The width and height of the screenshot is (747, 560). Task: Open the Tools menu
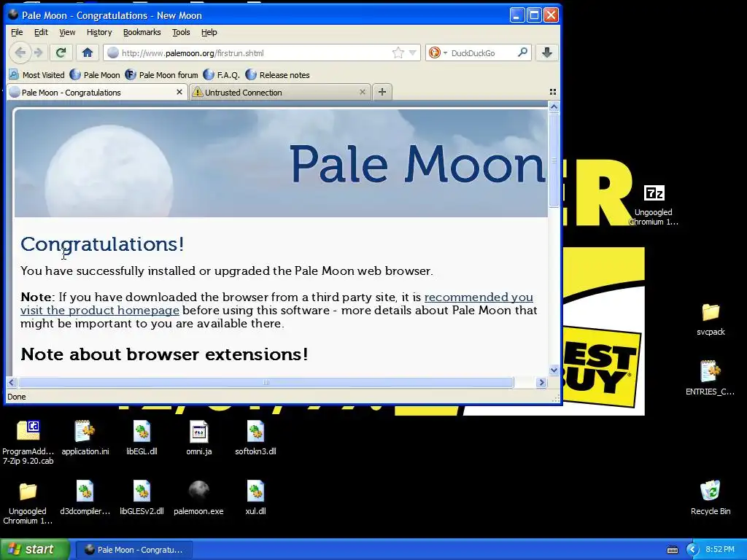pos(181,32)
